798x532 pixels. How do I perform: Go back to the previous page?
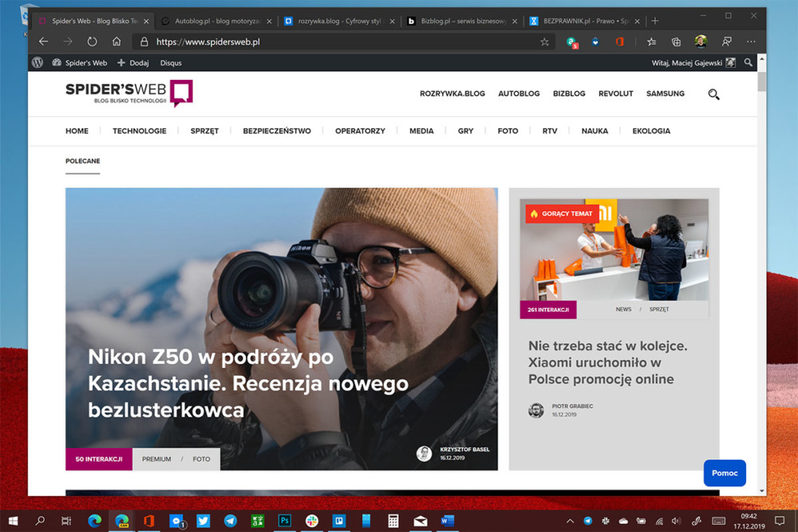(x=43, y=41)
